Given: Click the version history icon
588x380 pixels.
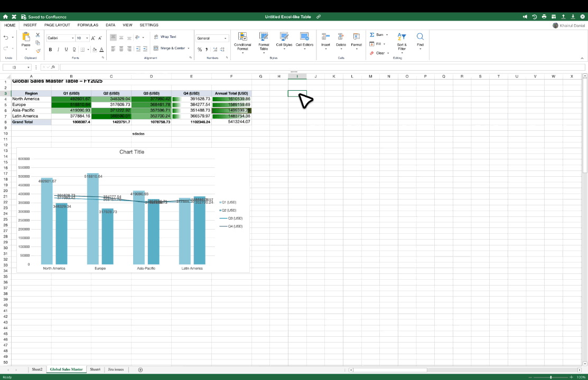Looking at the screenshot, I should (534, 16).
